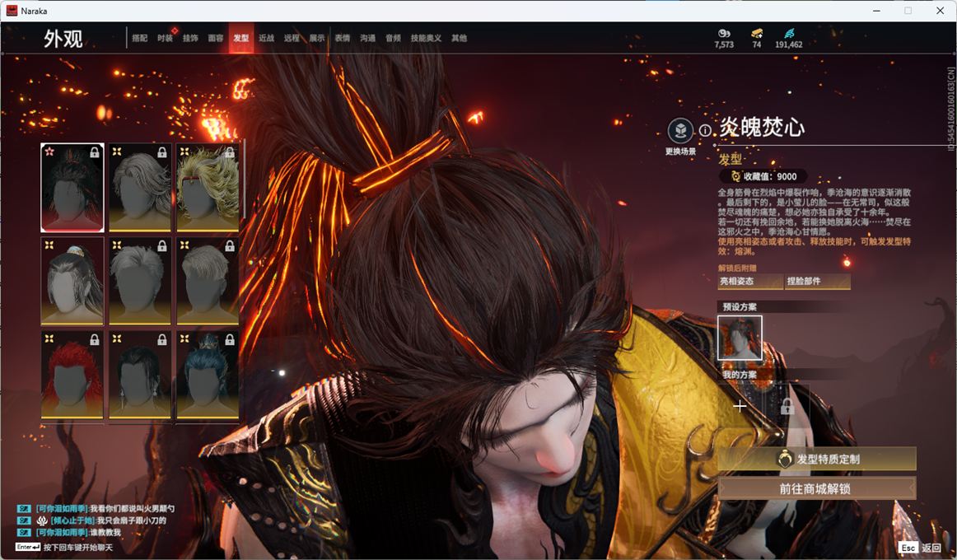The image size is (957, 560).
Task: Select the 发型 tab
Action: 241,38
